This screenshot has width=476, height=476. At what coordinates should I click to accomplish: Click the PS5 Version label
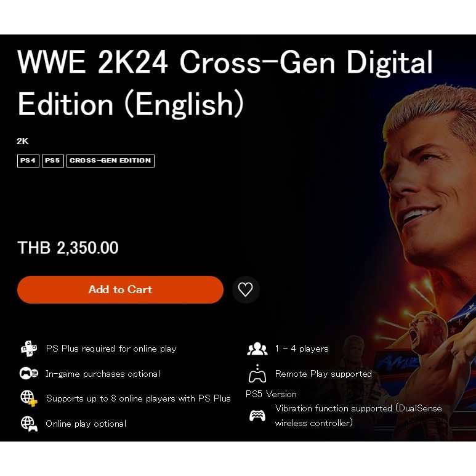coord(271,394)
